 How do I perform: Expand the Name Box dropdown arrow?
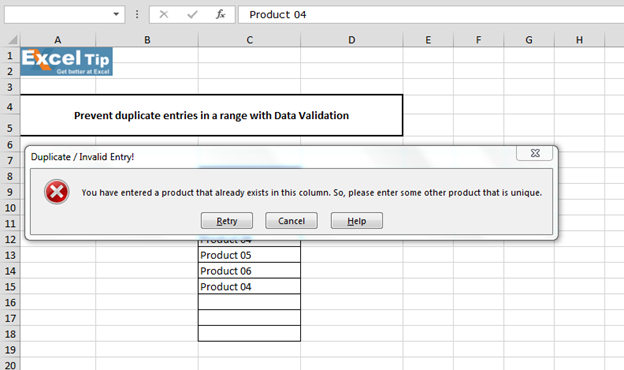[x=116, y=14]
